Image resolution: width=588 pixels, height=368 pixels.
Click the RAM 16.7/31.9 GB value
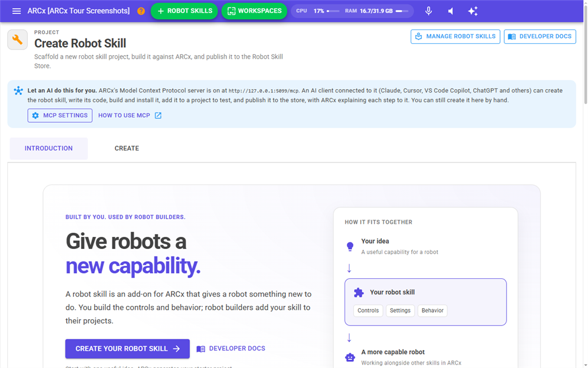tap(376, 11)
